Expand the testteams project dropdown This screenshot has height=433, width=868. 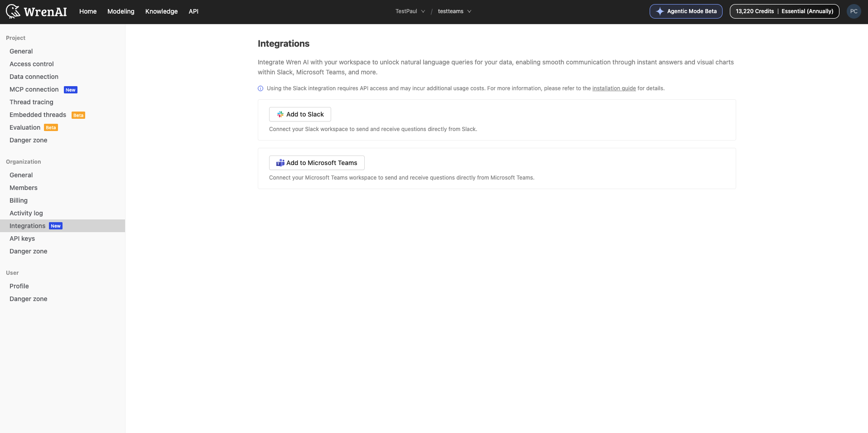454,11
